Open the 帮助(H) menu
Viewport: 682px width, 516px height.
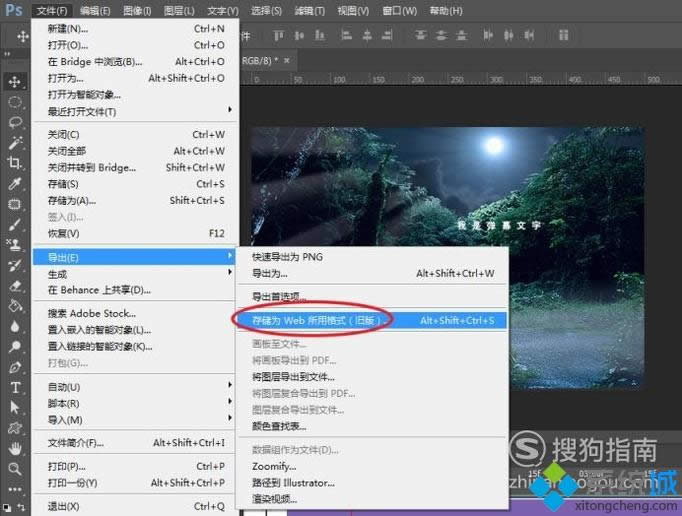point(446,10)
